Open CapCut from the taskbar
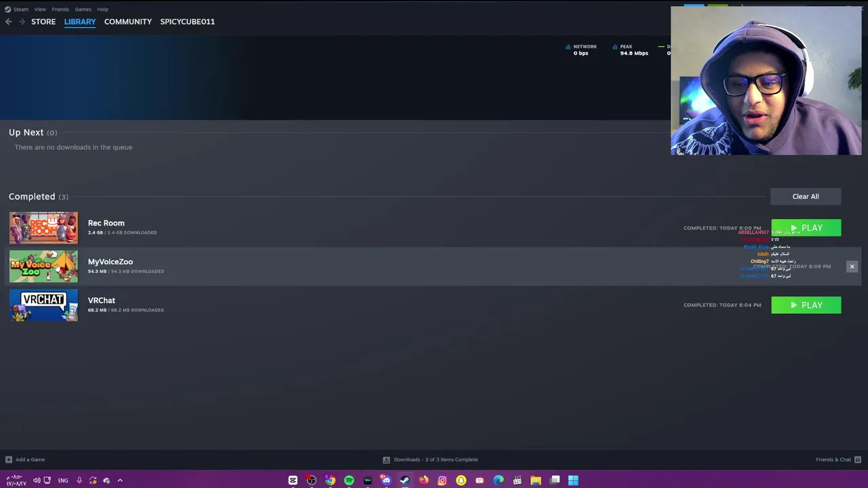 click(293, 481)
